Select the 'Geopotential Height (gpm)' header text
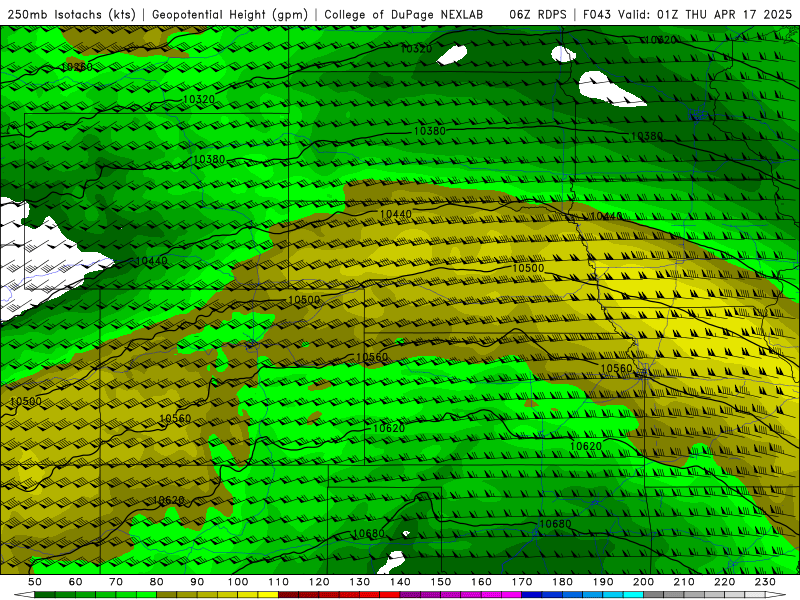 tap(230, 14)
